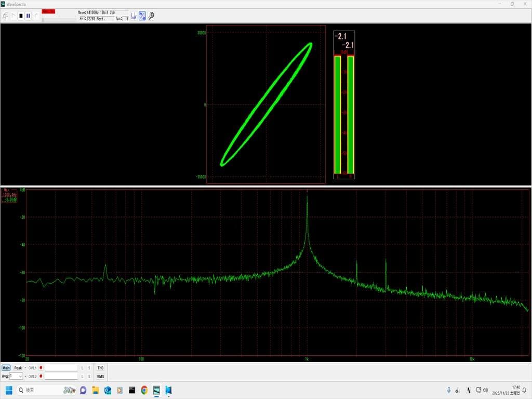Open Google Chrome from the taskbar
This screenshot has height=399, width=532.
click(x=144, y=390)
